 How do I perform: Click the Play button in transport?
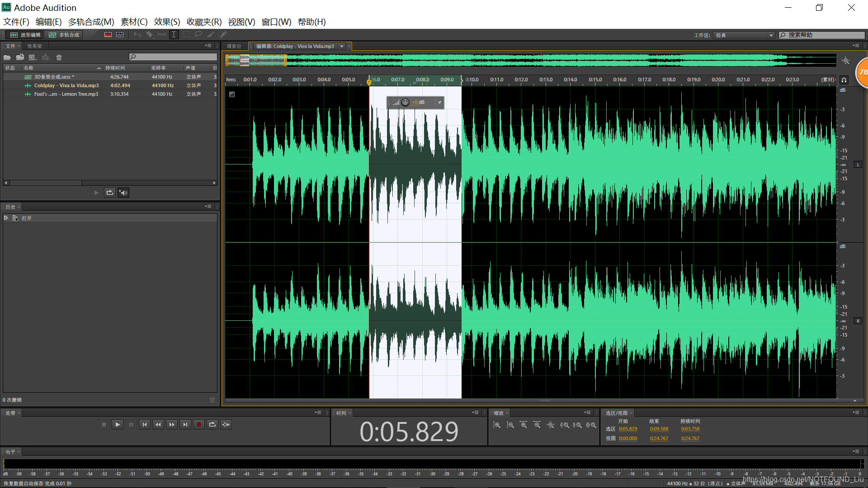click(118, 425)
